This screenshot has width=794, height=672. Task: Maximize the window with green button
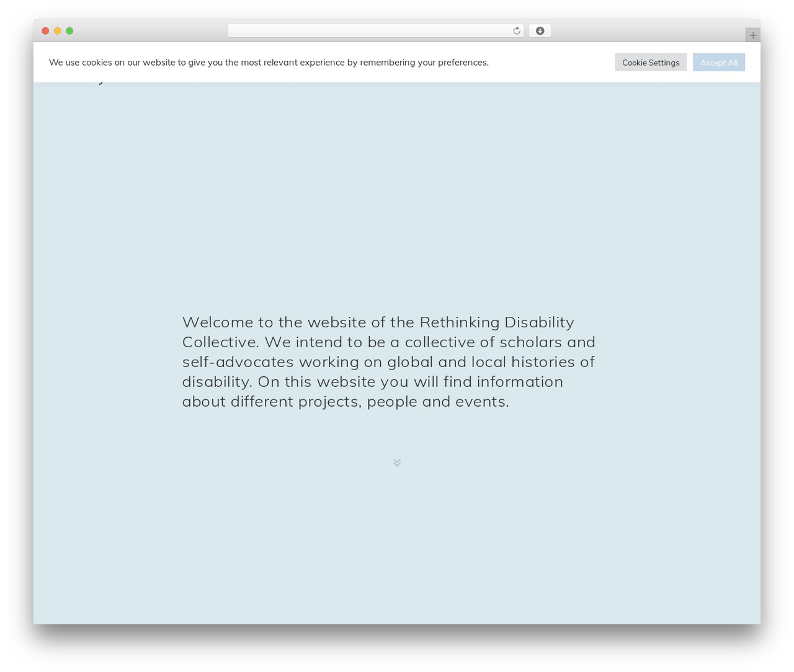(x=69, y=31)
